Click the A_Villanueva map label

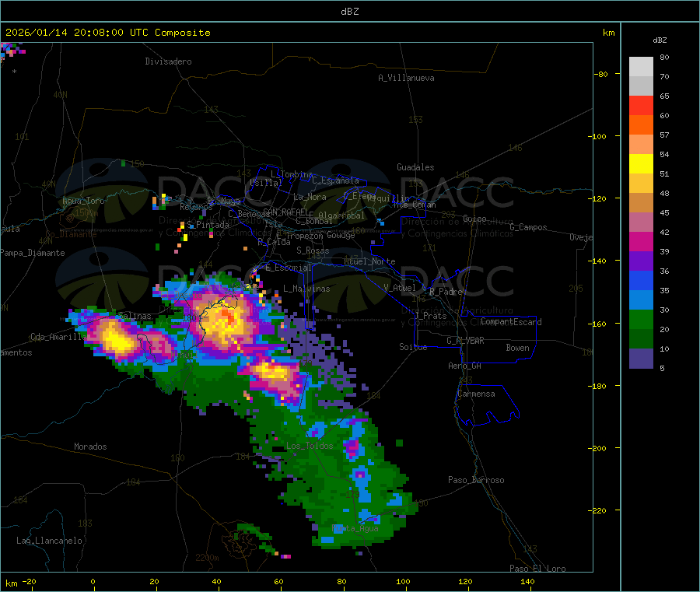click(406, 78)
